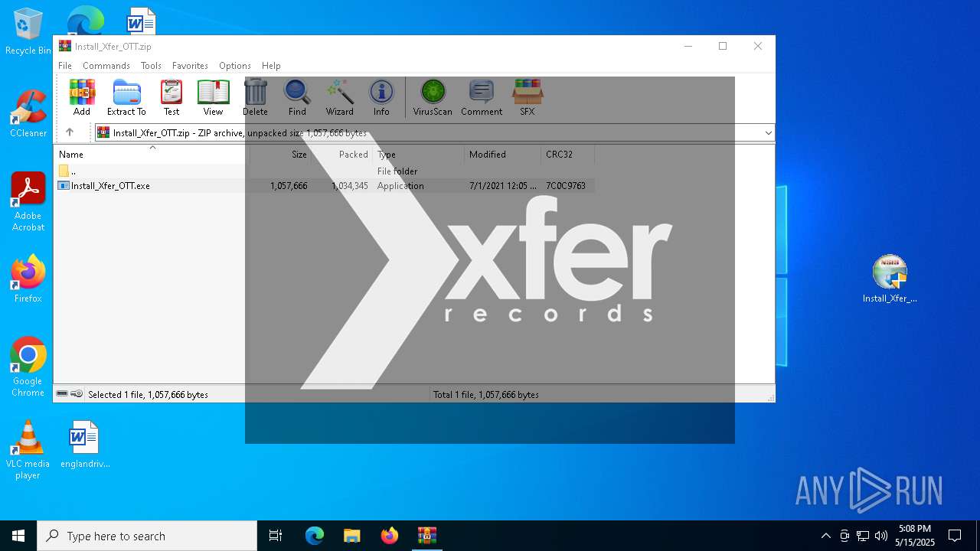This screenshot has height=551, width=980.
Task: Sort by Type column header
Action: tap(419, 155)
